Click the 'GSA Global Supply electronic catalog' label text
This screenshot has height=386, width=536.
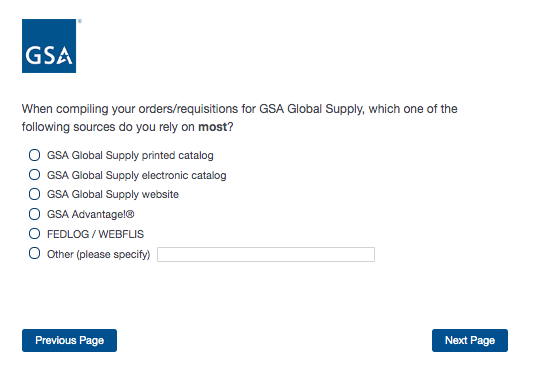click(x=137, y=175)
